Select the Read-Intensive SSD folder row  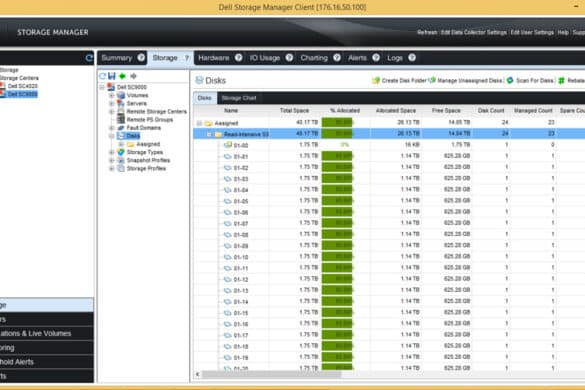pos(389,134)
